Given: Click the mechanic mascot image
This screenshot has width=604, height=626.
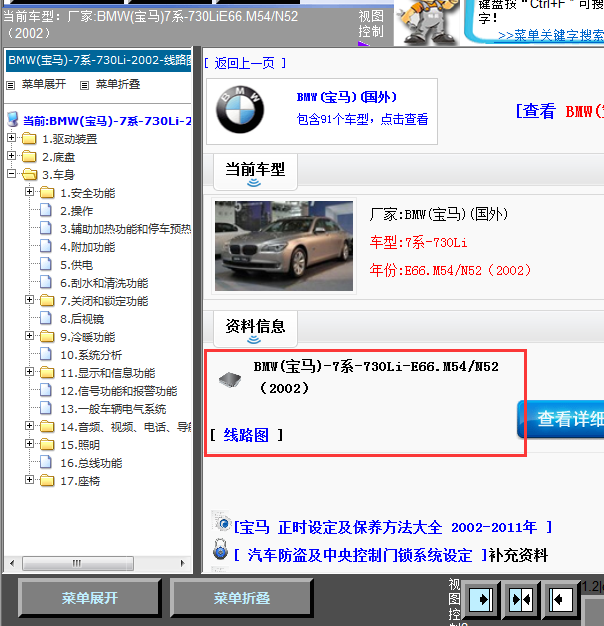Looking at the screenshot, I should coord(427,22).
